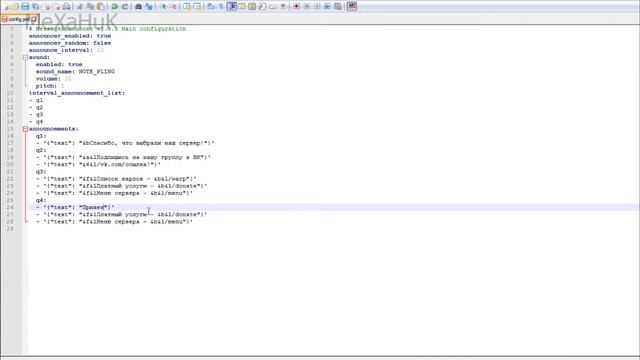Screen dimensions: 640x360
Task: Click the sound_name: NOTE_PLING line
Action: point(75,71)
